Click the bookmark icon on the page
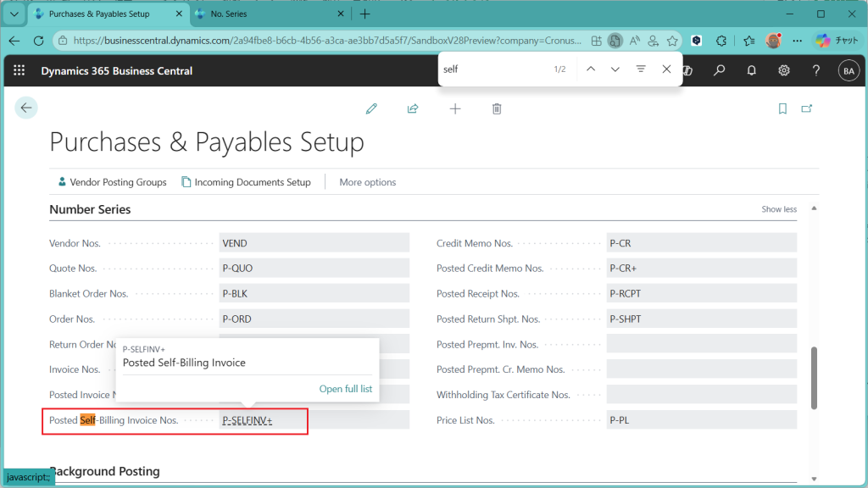This screenshot has height=488, width=868. (x=782, y=108)
